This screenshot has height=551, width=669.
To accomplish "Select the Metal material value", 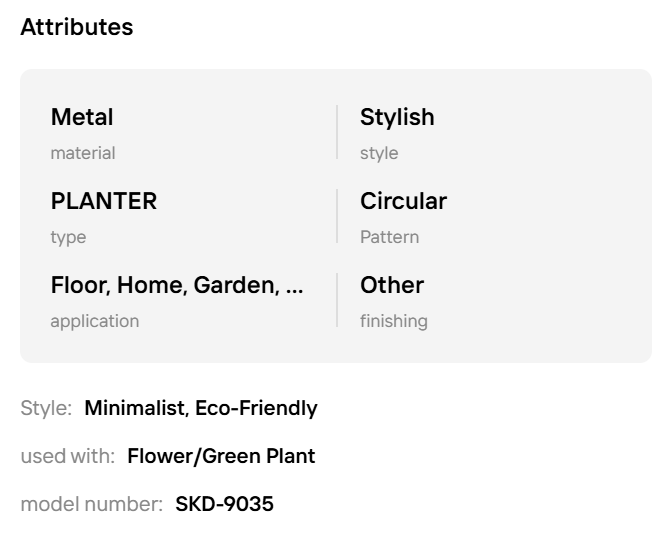I will click(82, 117).
